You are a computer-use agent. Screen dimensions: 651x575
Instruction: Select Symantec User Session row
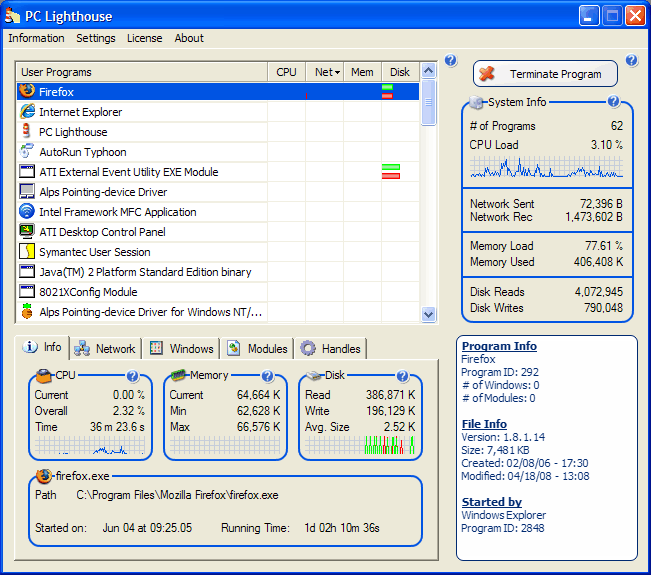(x=218, y=252)
